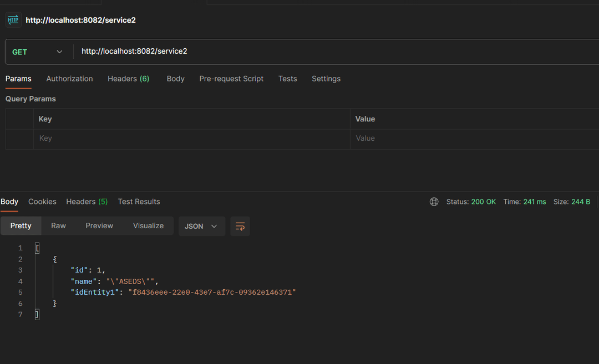
Task: Open the Test Results tab
Action: 139,202
